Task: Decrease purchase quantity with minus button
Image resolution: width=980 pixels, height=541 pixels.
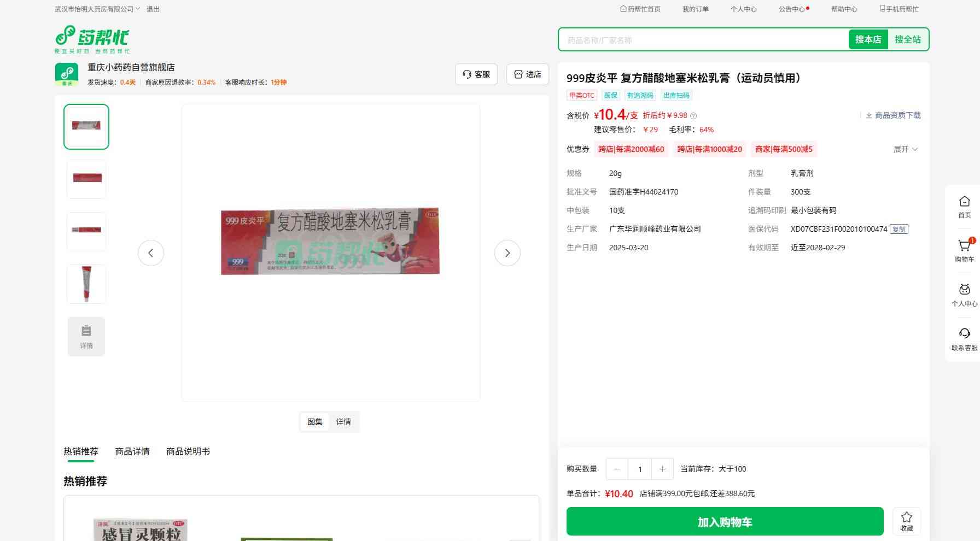Action: point(617,469)
